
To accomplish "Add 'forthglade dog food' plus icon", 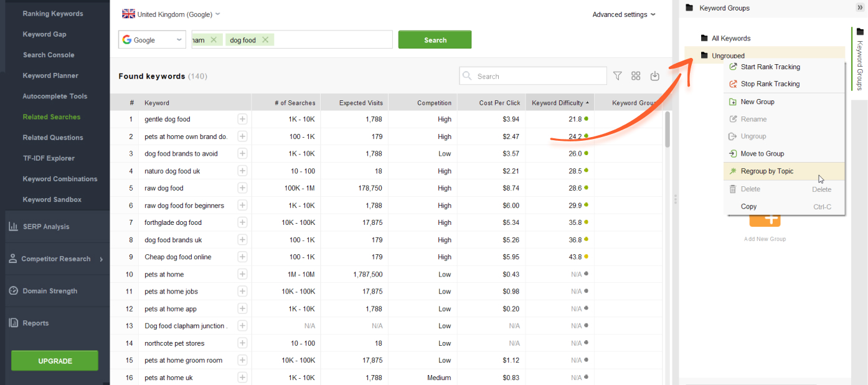I will pyautogui.click(x=242, y=222).
